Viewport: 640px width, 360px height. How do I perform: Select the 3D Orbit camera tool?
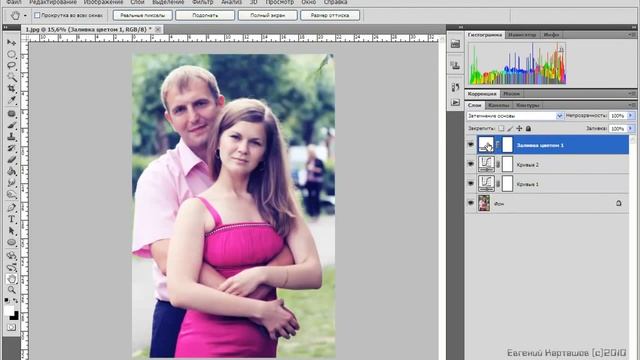(11, 267)
